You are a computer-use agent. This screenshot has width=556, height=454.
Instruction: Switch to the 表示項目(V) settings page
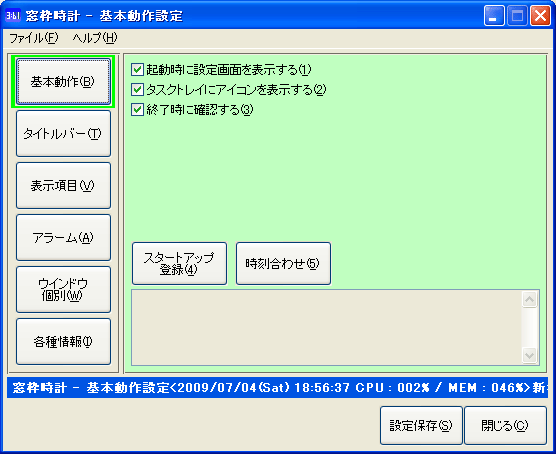click(x=63, y=186)
